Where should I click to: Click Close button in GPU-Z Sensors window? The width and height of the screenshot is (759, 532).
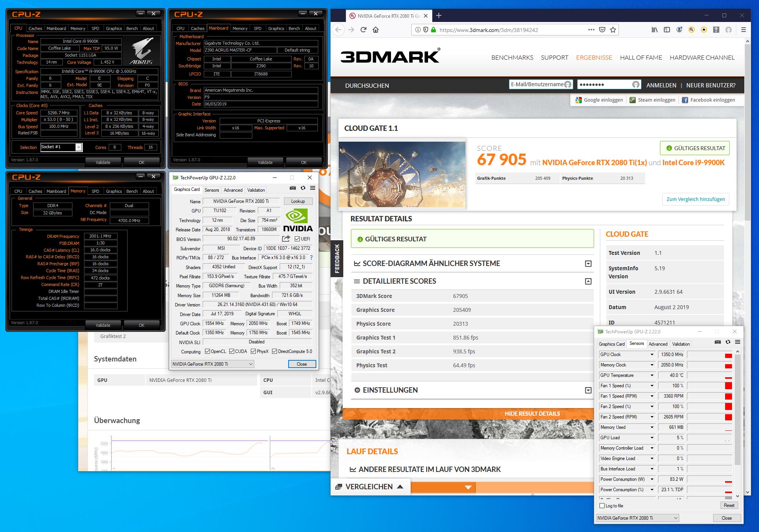click(727, 518)
